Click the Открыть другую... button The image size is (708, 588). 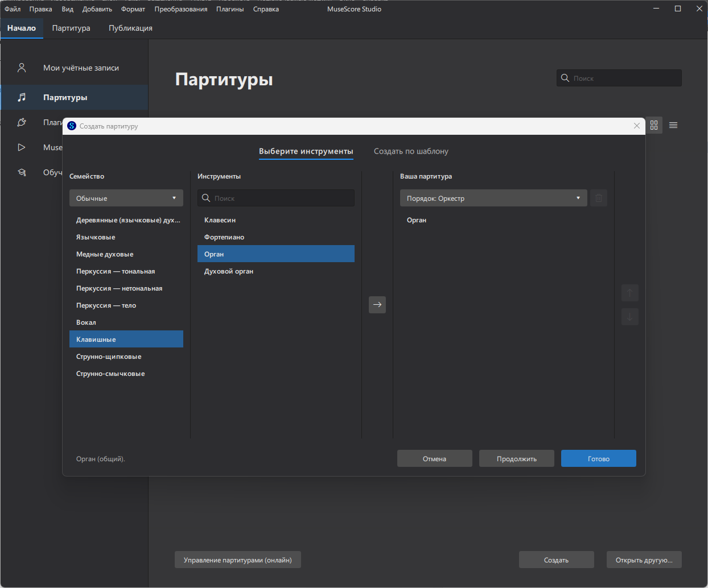tap(644, 560)
